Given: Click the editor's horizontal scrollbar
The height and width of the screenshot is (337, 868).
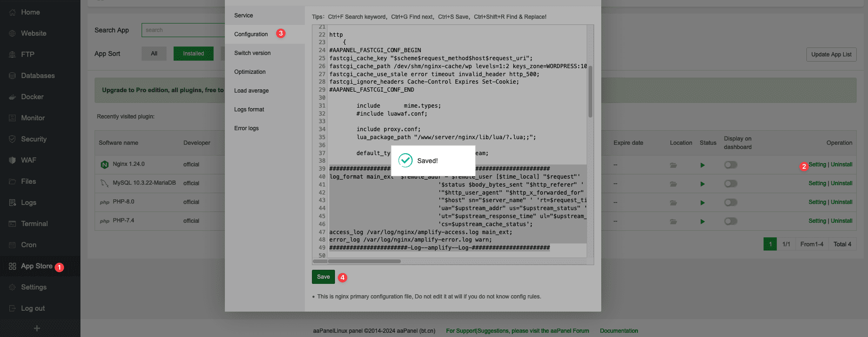Looking at the screenshot, I should (364, 261).
